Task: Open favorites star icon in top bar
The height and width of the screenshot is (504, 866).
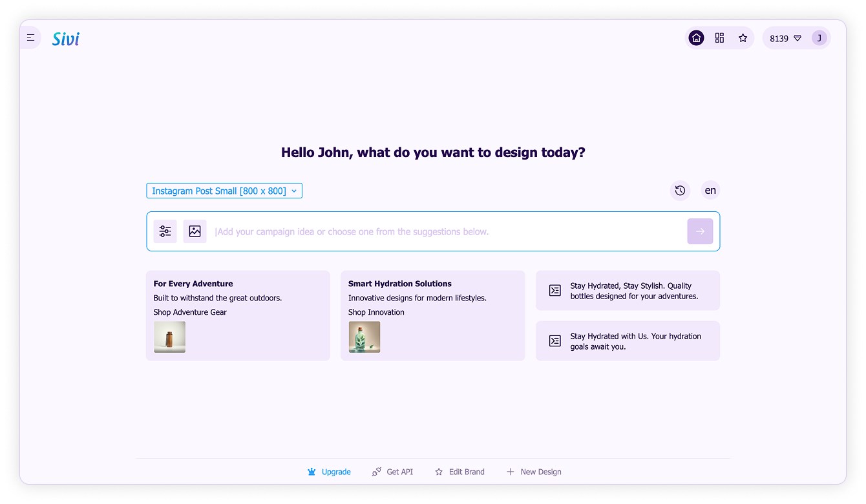Action: (x=743, y=38)
